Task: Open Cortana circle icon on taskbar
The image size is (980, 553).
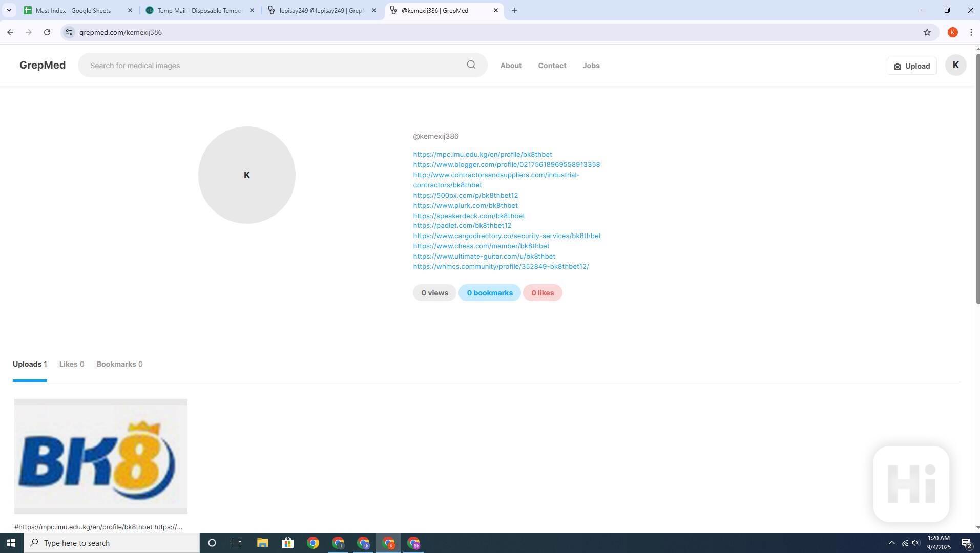Action: pos(212,543)
